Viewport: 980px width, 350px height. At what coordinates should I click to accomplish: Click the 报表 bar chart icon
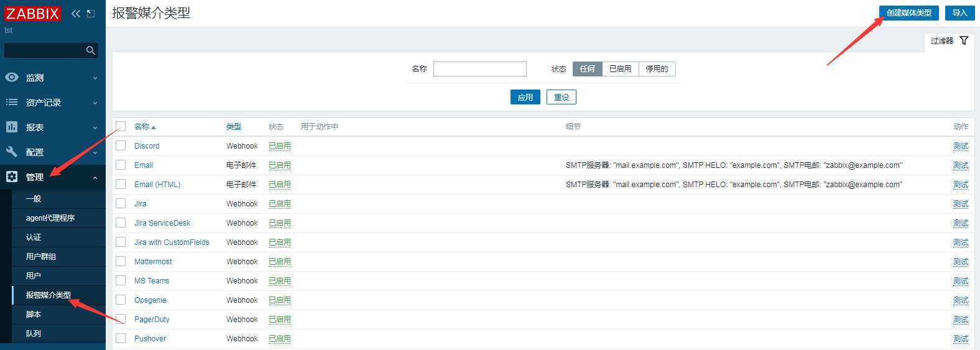click(x=12, y=127)
